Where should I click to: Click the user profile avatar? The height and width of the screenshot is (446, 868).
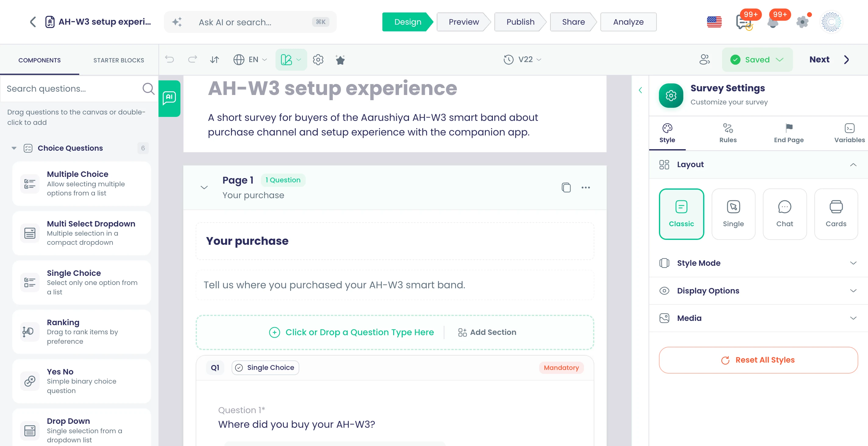pyautogui.click(x=831, y=22)
